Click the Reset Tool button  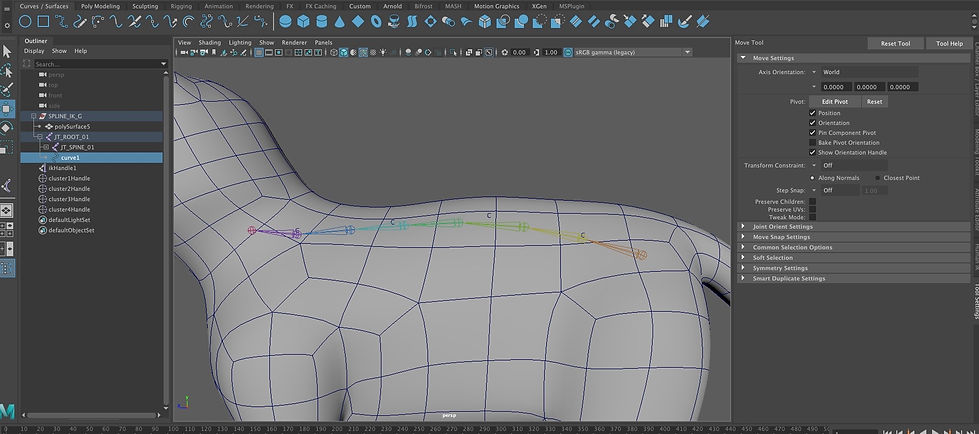point(895,44)
